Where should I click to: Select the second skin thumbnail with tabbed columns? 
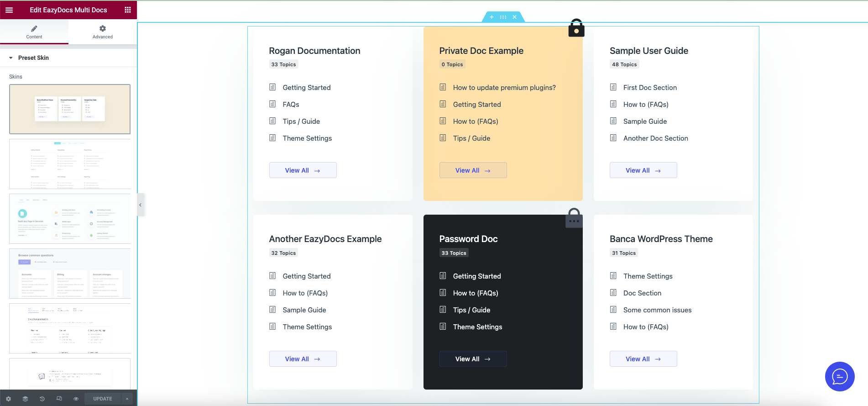pyautogui.click(x=70, y=164)
